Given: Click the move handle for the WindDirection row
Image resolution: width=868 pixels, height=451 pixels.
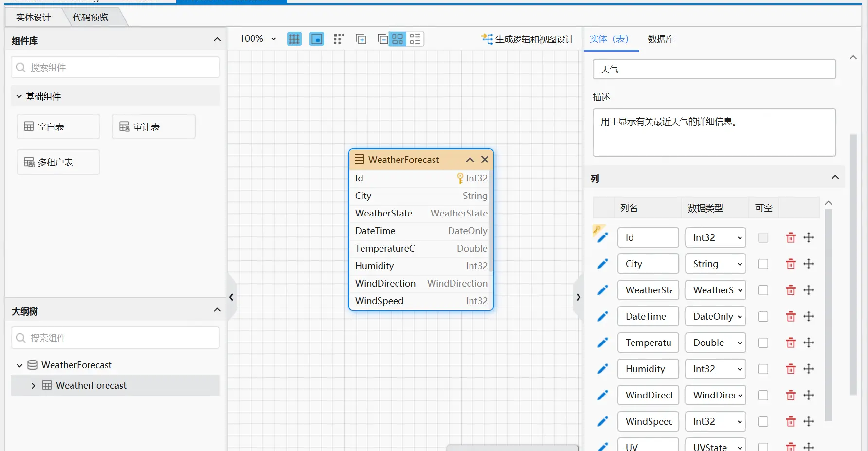Looking at the screenshot, I should (809, 395).
